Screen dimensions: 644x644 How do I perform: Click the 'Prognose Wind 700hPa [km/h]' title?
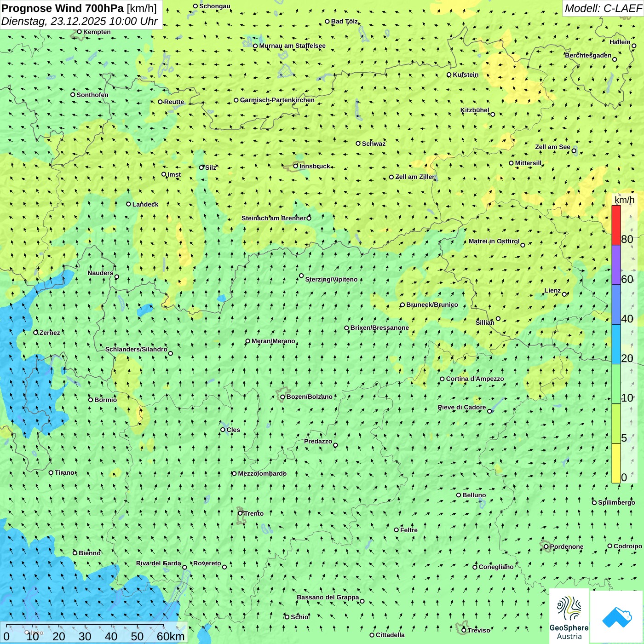[x=79, y=8]
